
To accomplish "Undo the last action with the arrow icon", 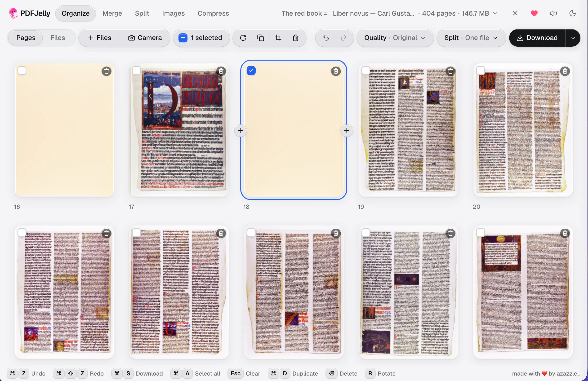I will (326, 38).
